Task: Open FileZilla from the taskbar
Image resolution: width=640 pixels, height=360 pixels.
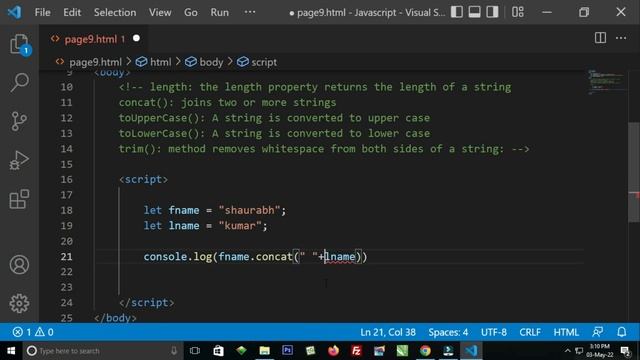Action: (x=356, y=350)
